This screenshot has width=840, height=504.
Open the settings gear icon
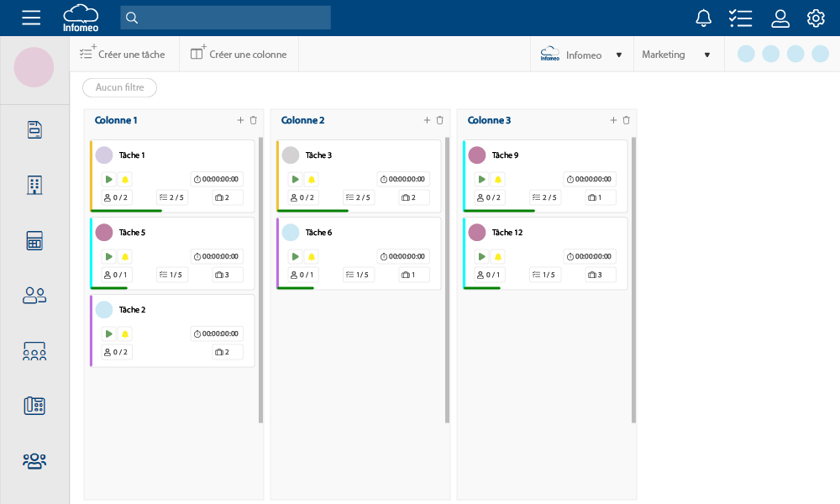tap(816, 18)
